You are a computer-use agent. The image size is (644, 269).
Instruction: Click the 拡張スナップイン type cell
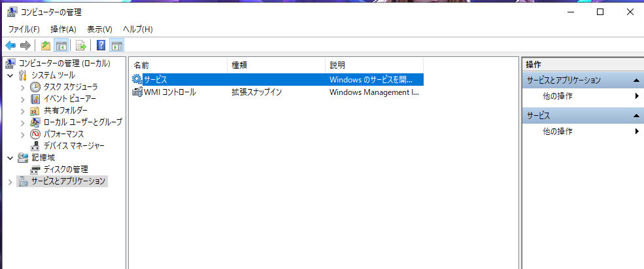coord(257,92)
